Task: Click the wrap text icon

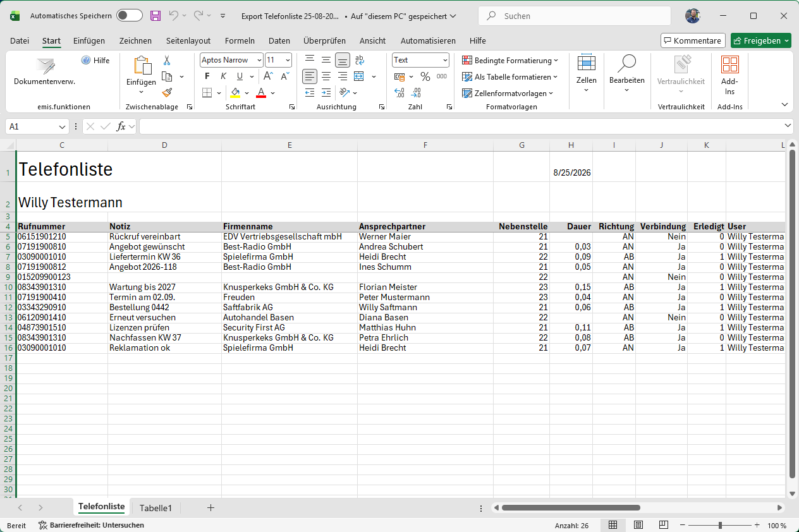Action: [359, 60]
